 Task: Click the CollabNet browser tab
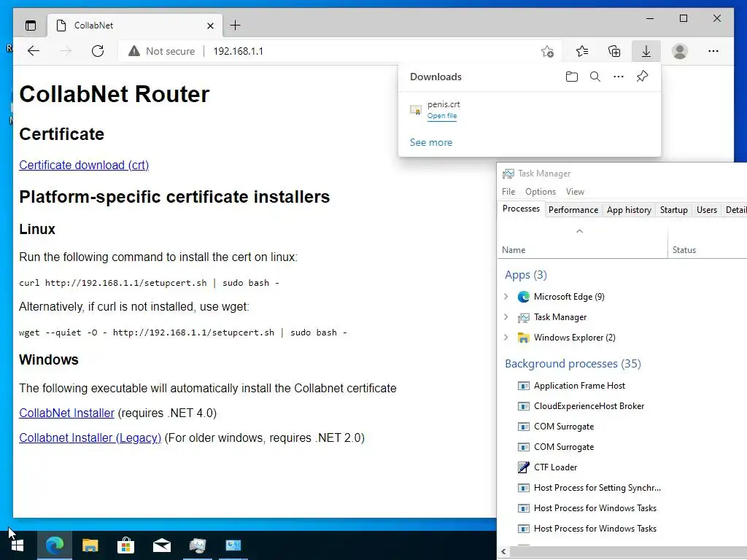(x=135, y=26)
